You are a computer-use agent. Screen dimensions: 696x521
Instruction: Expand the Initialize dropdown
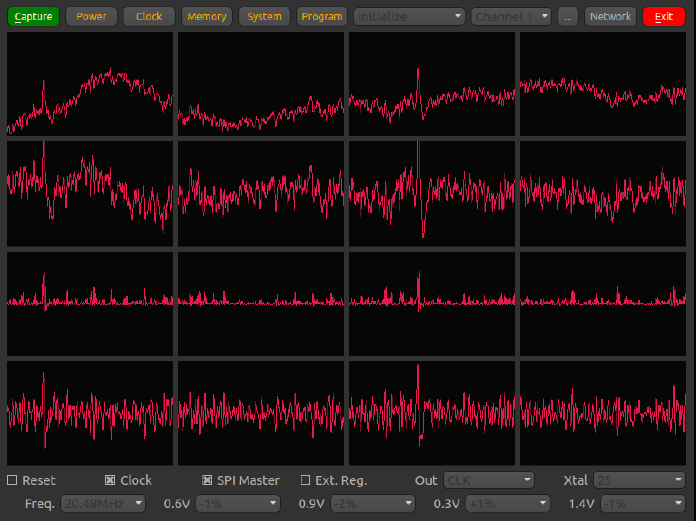click(410, 16)
